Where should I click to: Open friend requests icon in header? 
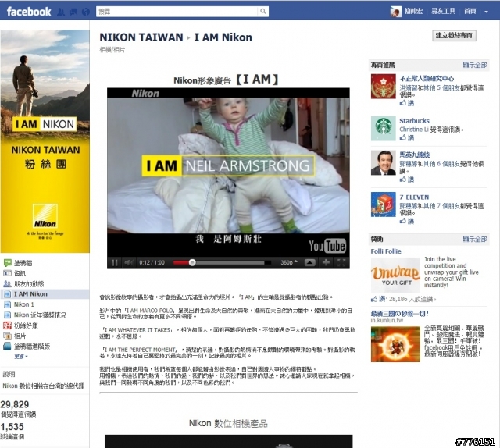[x=61, y=12]
